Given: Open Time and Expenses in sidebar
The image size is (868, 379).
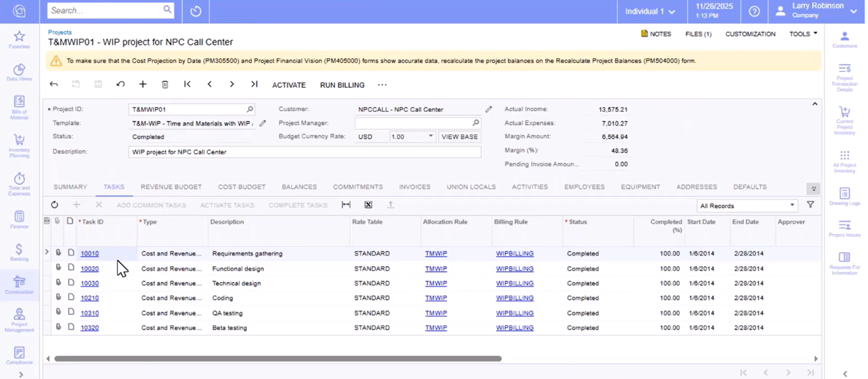Looking at the screenshot, I should tap(19, 183).
